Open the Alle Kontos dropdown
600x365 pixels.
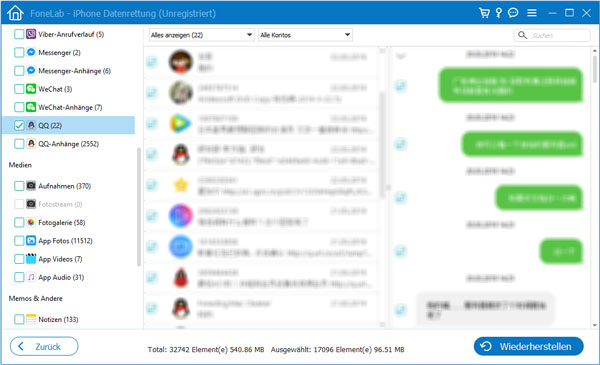[305, 35]
